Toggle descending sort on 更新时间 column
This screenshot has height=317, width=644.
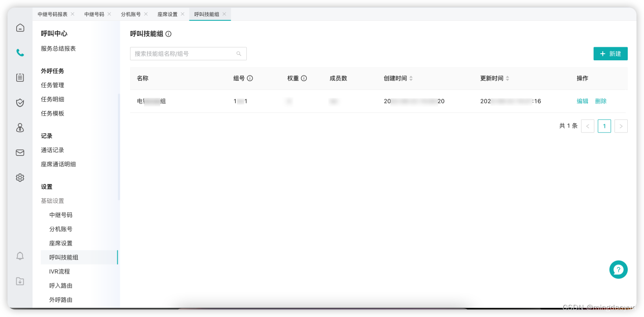[x=508, y=80]
